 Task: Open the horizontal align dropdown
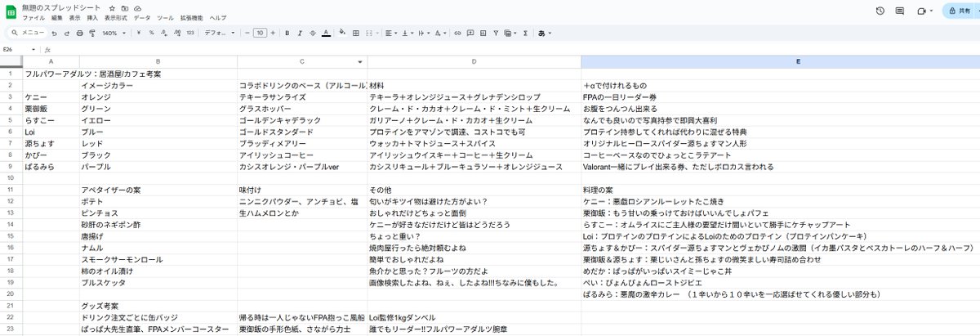(x=391, y=33)
